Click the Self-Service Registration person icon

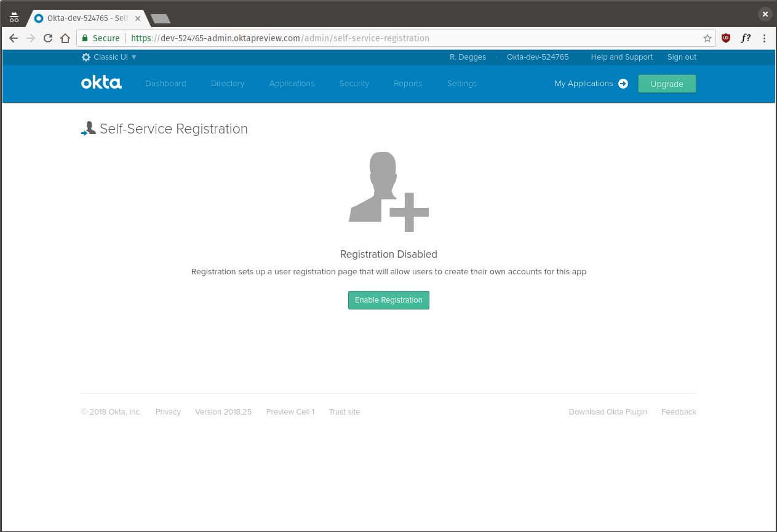88,128
